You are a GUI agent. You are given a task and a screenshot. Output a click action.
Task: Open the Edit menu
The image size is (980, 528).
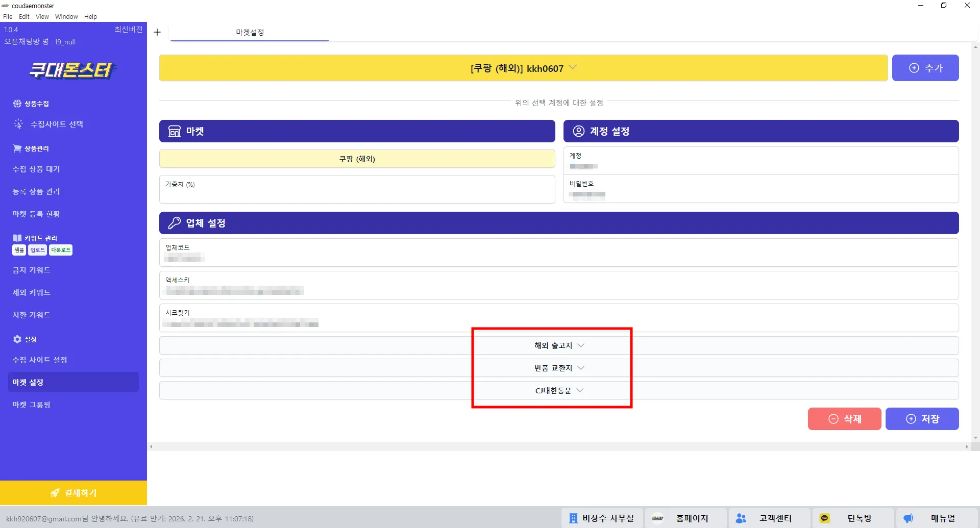[24, 16]
